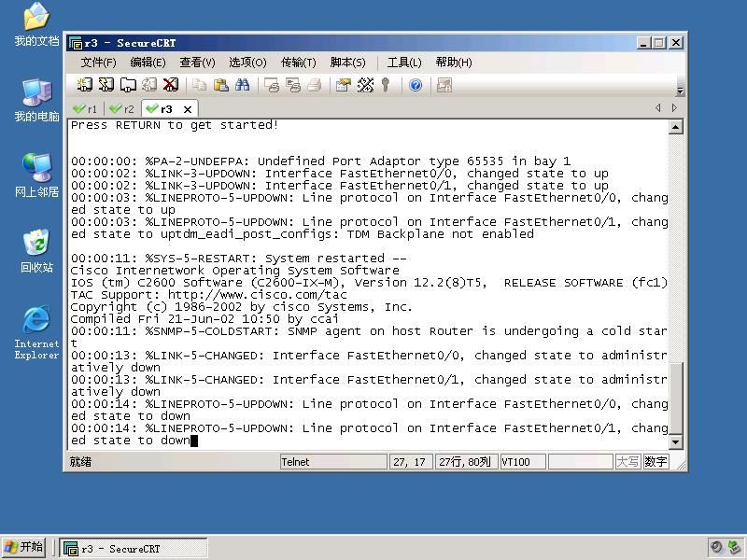
Task: Click the Keymap Editor toolbar icon
Action: [365, 85]
